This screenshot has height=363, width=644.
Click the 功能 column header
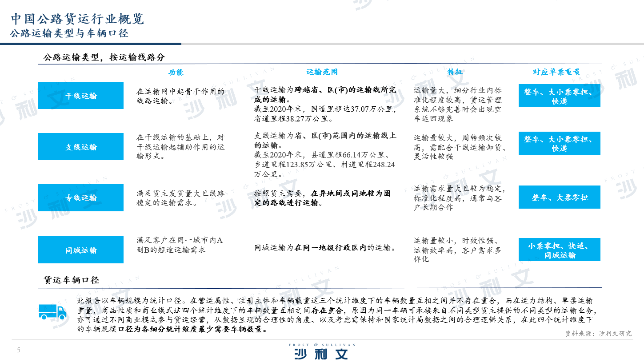click(176, 73)
